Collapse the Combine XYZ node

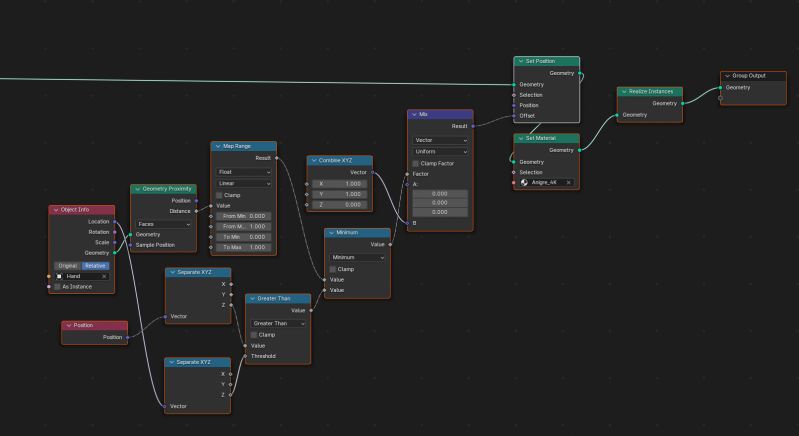[x=314, y=160]
